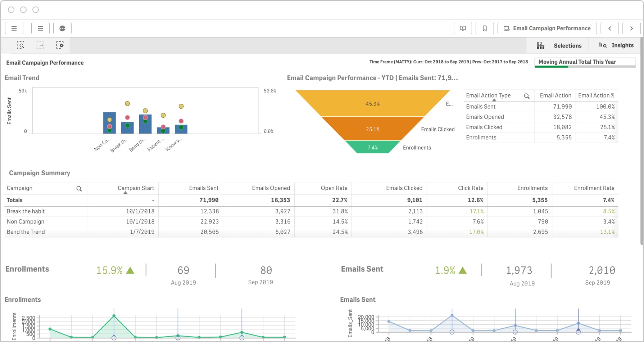
Task: Click the Emails Sent value 71,990 in action table
Action: coord(562,107)
